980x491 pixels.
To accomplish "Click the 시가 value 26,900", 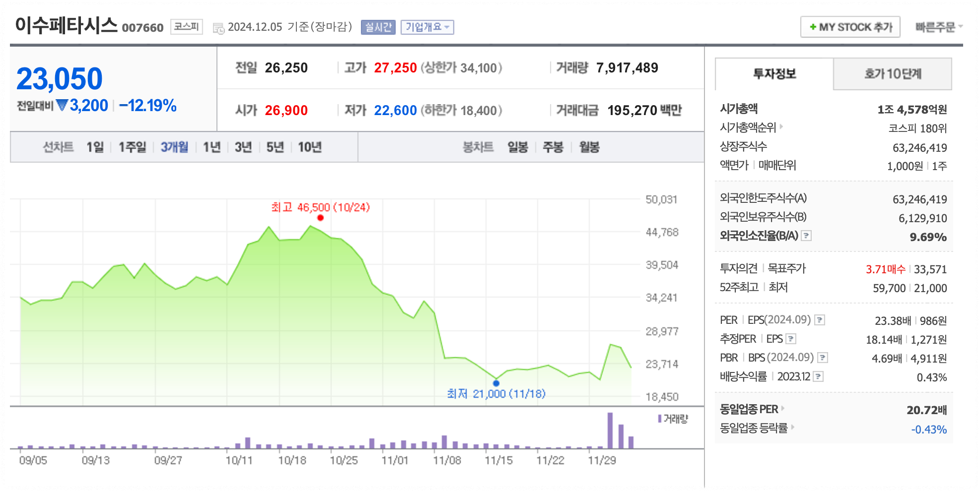I will (286, 110).
